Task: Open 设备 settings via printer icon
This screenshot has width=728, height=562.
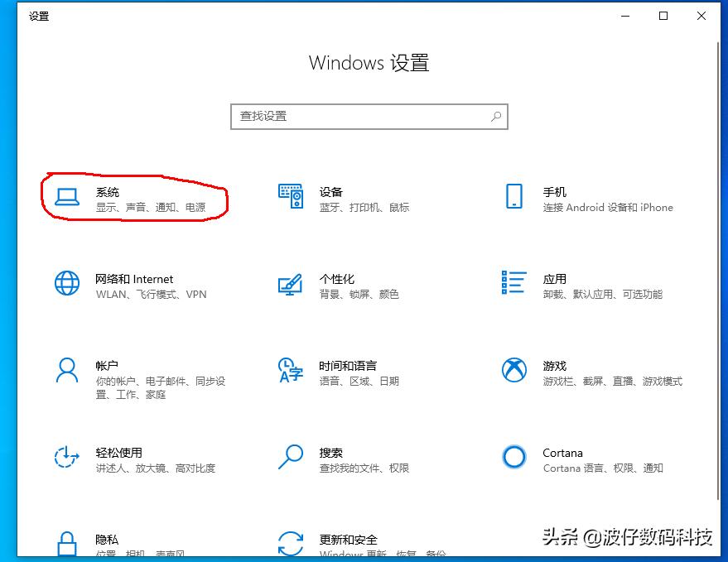Action: click(x=291, y=198)
